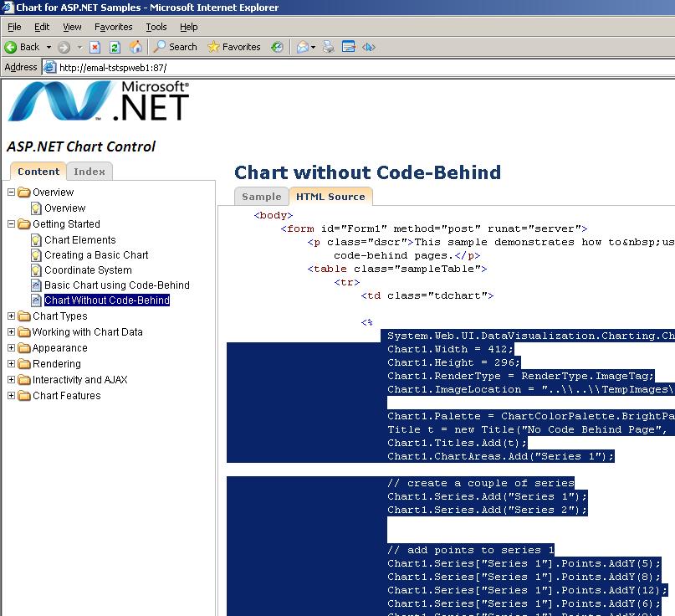Click the Stop loading icon
Viewport: 675px width, 616px height.
point(95,47)
